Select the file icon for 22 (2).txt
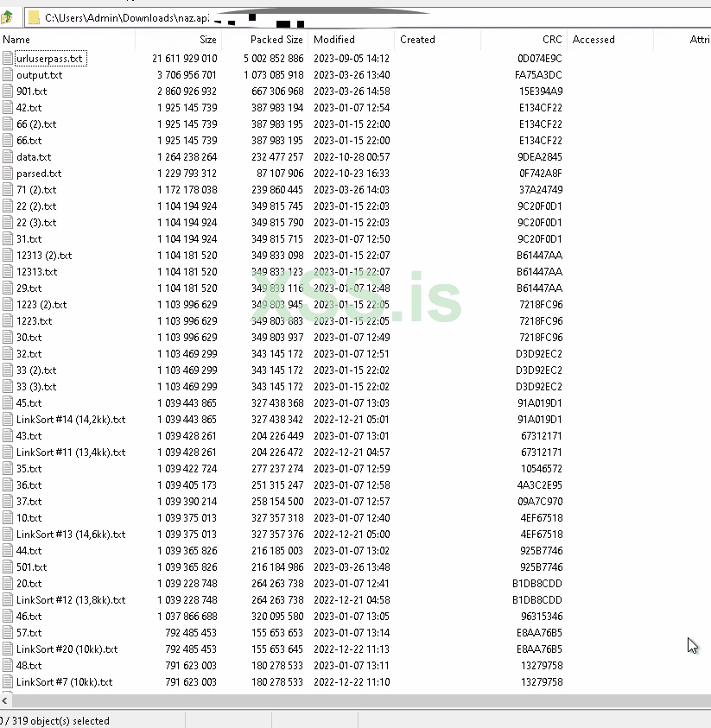Viewport: 711px width, 728px height. pyautogui.click(x=8, y=206)
